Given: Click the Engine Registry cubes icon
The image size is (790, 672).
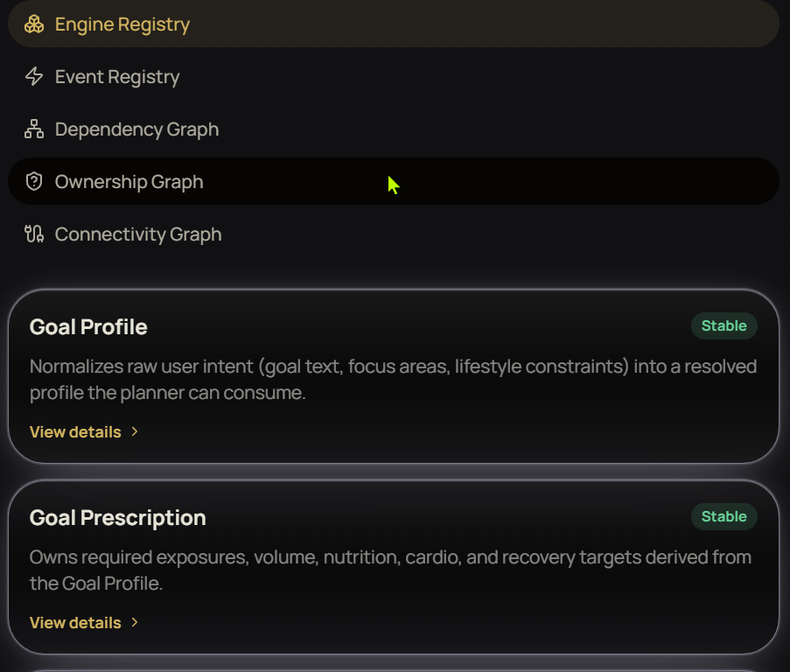Looking at the screenshot, I should pos(34,24).
